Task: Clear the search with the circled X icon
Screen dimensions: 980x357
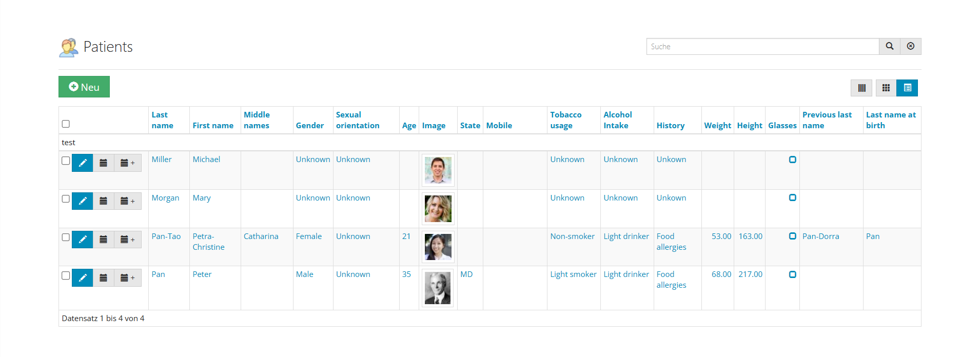Action: tap(911, 46)
